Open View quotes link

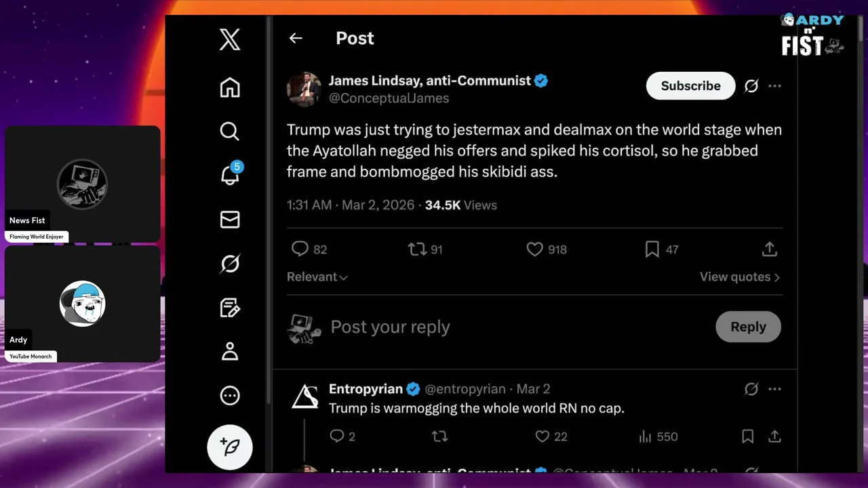(x=739, y=277)
